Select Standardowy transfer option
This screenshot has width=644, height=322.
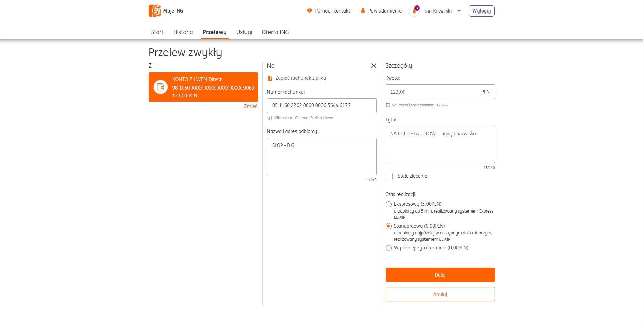click(389, 226)
